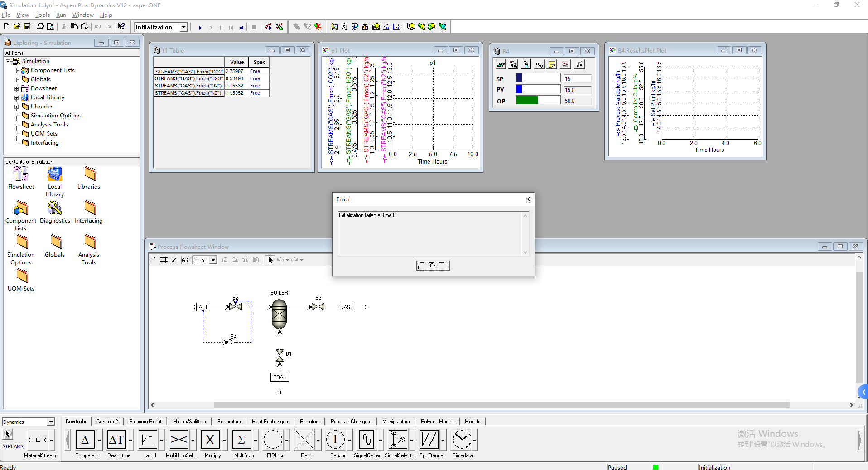868x470 pixels.
Task: Start the run with the blue play button
Action: [200, 28]
